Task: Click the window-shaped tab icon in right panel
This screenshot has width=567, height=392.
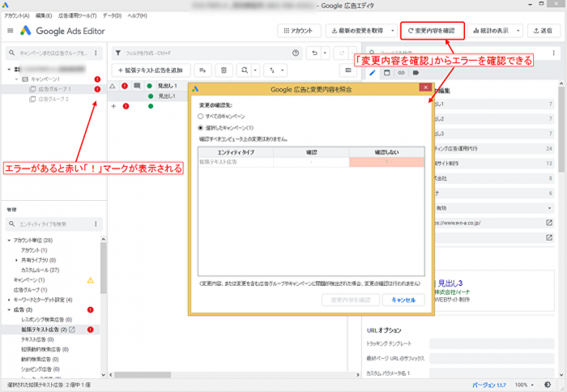Action: [x=387, y=73]
